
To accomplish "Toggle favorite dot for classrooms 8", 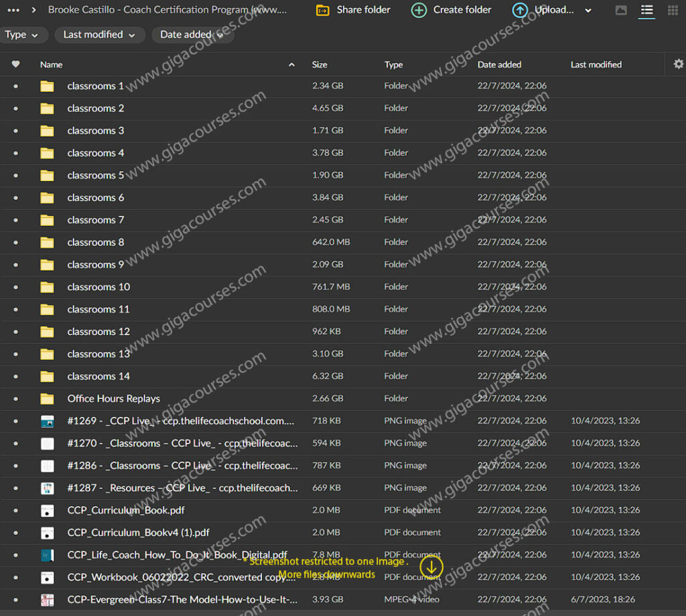I will [x=16, y=242].
